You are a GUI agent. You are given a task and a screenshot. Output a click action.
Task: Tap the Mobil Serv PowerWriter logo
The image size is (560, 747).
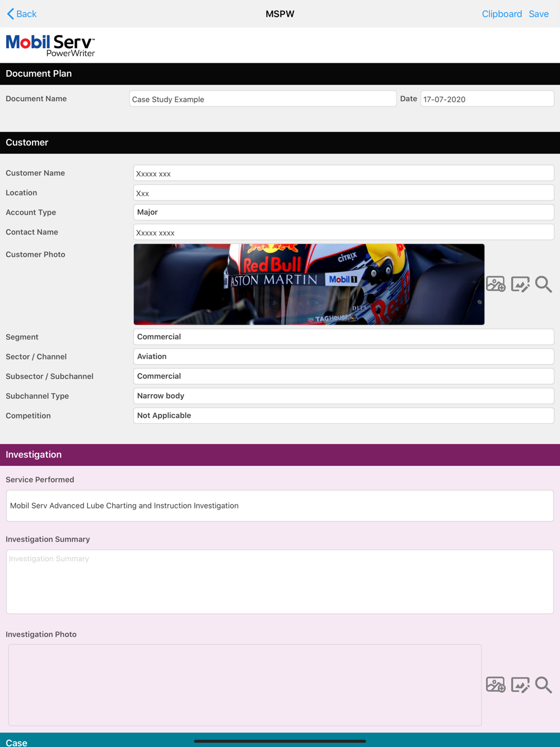[50, 45]
